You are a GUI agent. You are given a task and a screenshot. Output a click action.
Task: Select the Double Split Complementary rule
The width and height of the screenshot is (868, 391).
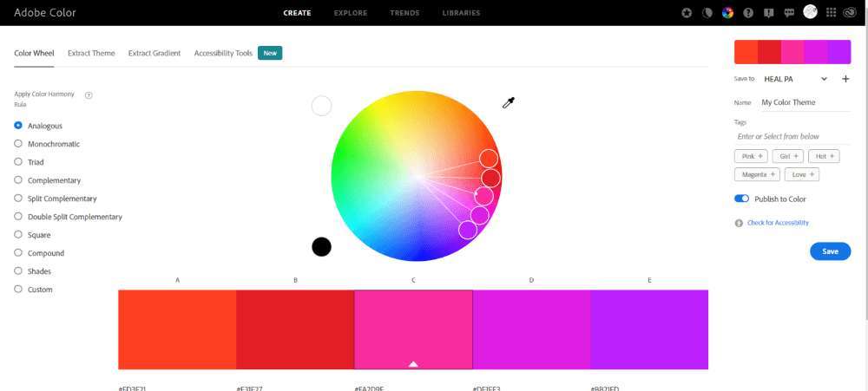[x=18, y=216]
